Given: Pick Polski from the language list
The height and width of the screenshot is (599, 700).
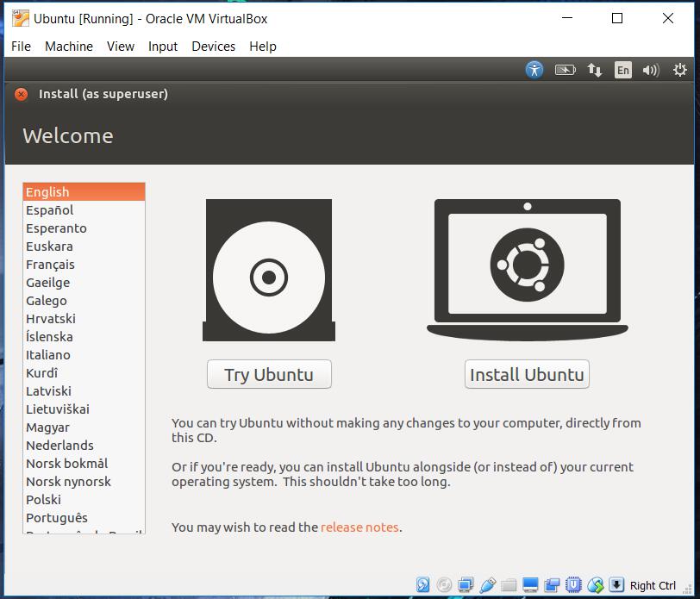Looking at the screenshot, I should (x=84, y=500).
